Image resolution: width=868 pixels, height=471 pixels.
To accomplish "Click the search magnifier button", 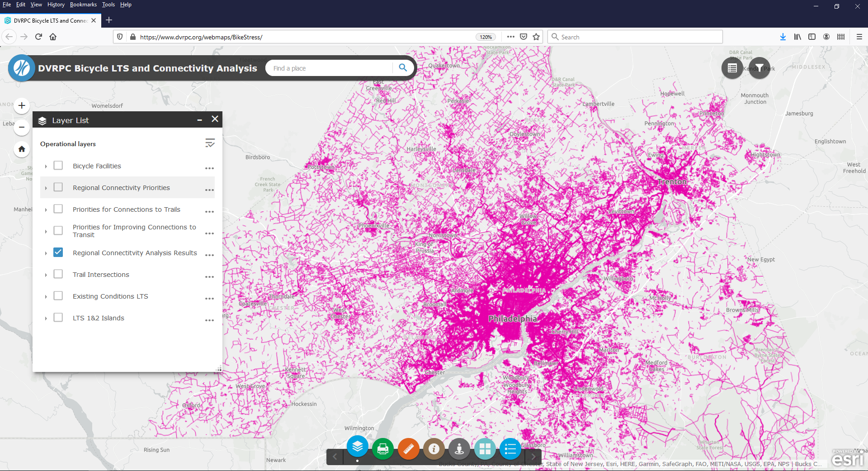I will tap(403, 68).
